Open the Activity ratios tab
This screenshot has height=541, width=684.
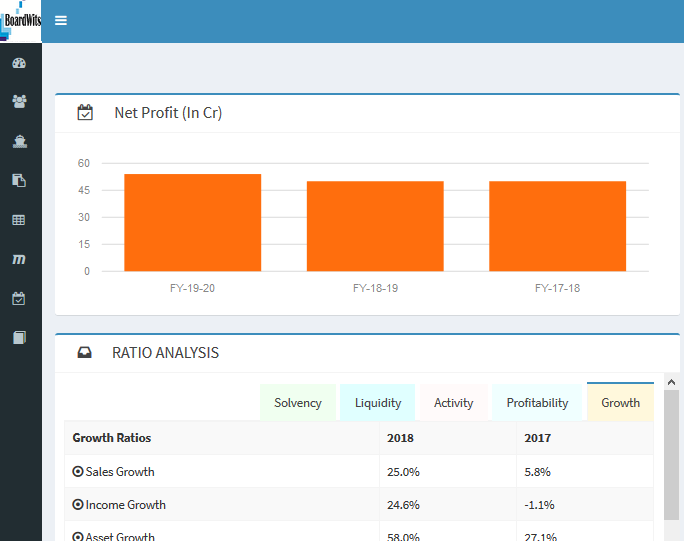tap(453, 403)
